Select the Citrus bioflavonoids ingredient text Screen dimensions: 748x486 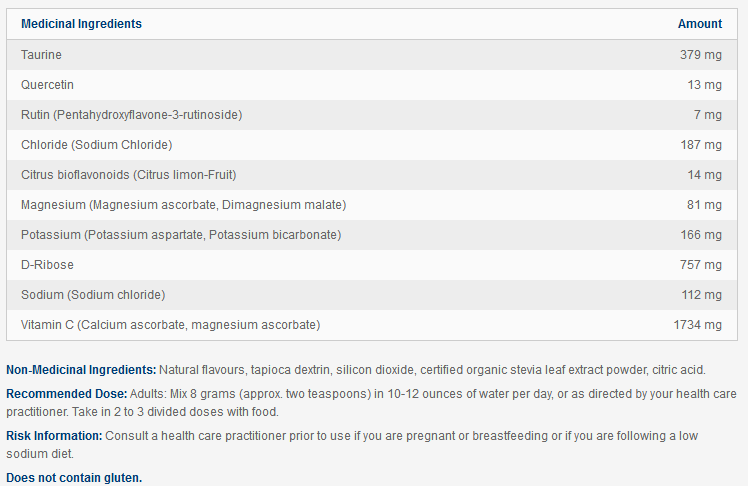click(x=128, y=175)
